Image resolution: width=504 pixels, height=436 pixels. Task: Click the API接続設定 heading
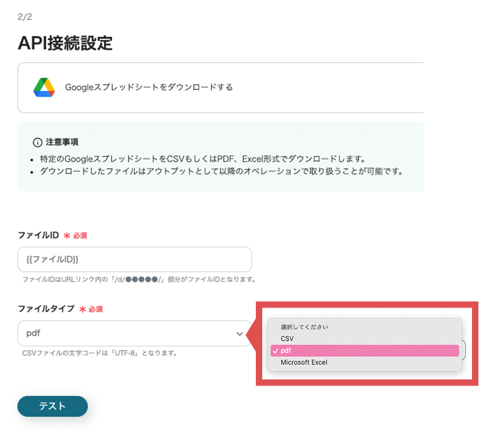[x=65, y=43]
